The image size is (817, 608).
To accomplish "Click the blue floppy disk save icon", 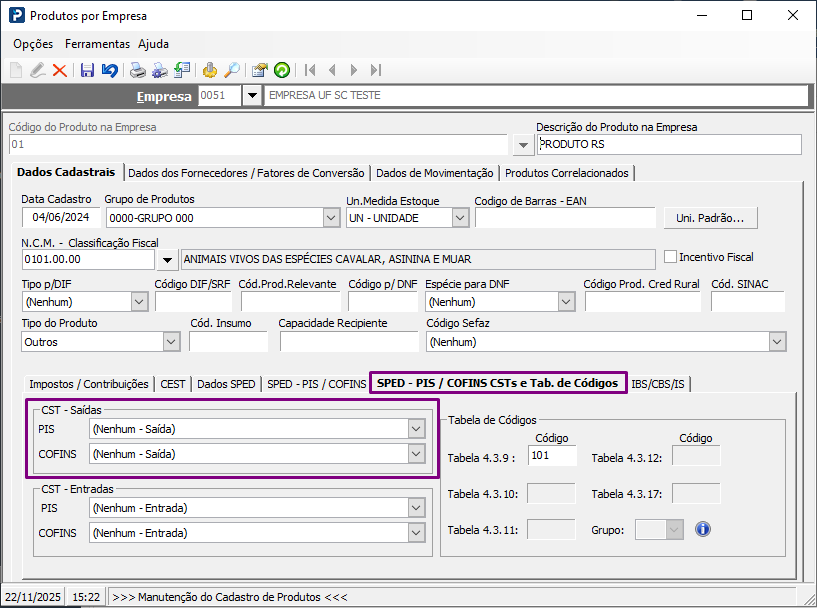I will pyautogui.click(x=87, y=70).
